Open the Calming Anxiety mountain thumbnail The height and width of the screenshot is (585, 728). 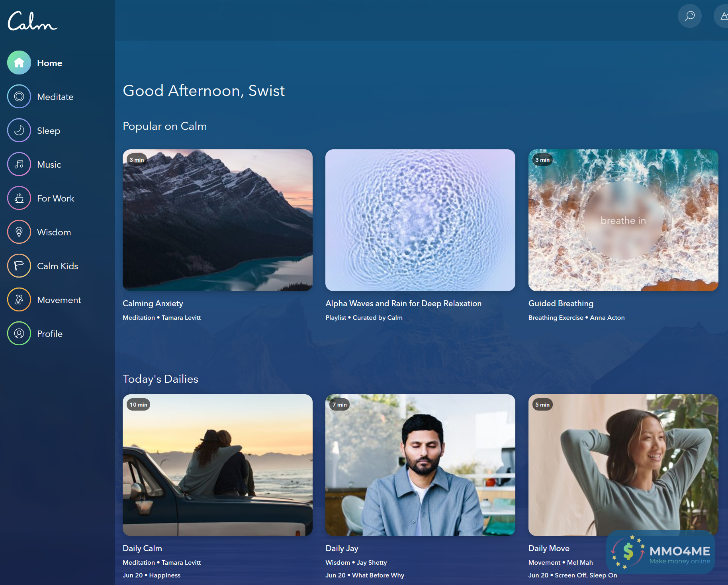click(217, 220)
